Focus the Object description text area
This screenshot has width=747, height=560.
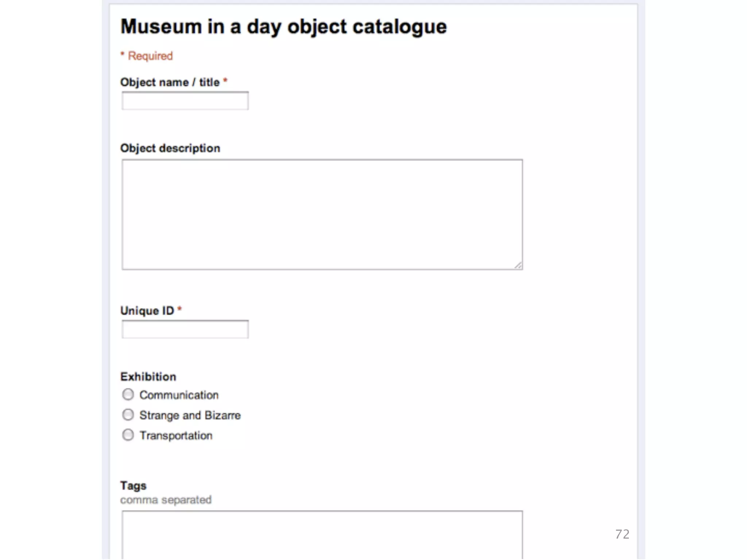point(322,214)
